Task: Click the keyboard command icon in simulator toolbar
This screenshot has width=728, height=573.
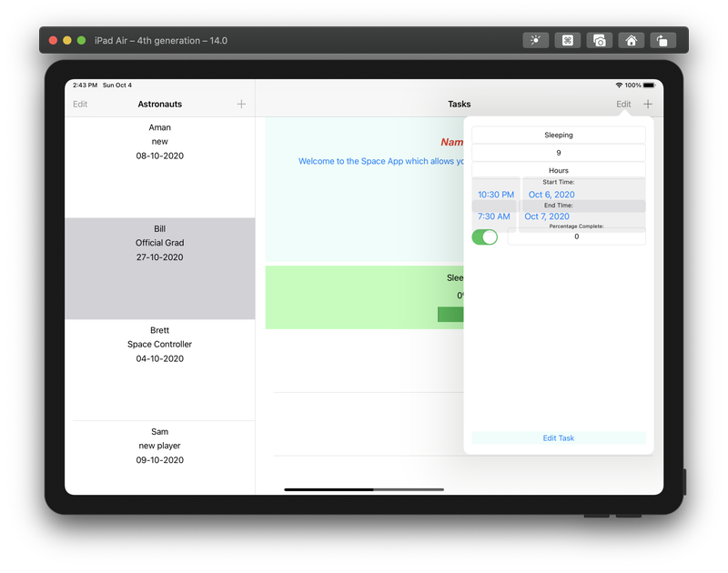Action: pos(567,40)
